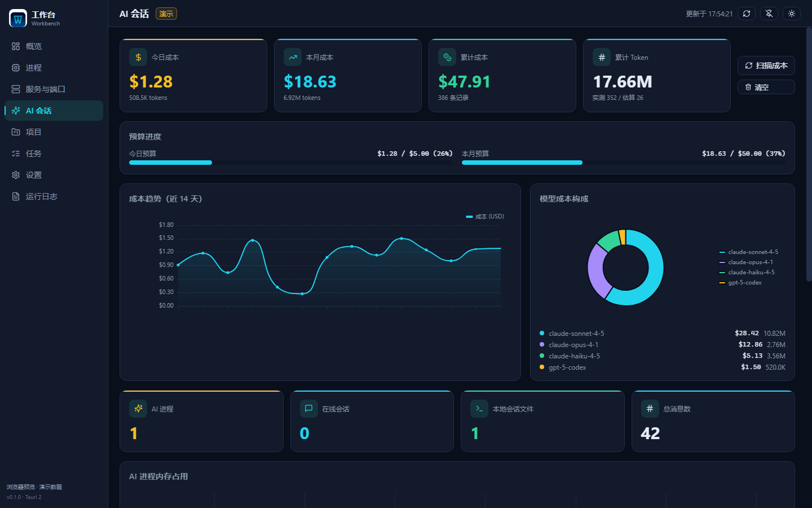Click the 今日预算 progress bar
The width and height of the screenshot is (812, 508).
pyautogui.click(x=291, y=163)
